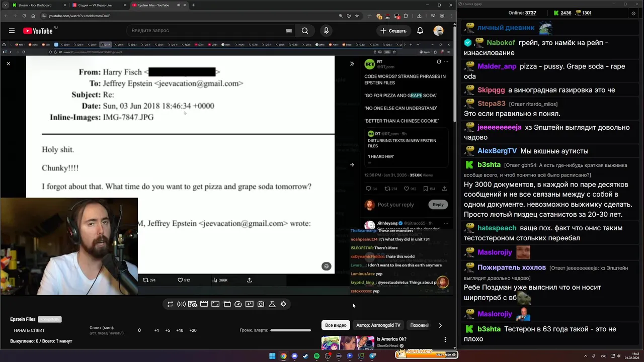This screenshot has height=362, width=644.
Task: Open options menu for Is America Ok?
Action: tap(445, 340)
